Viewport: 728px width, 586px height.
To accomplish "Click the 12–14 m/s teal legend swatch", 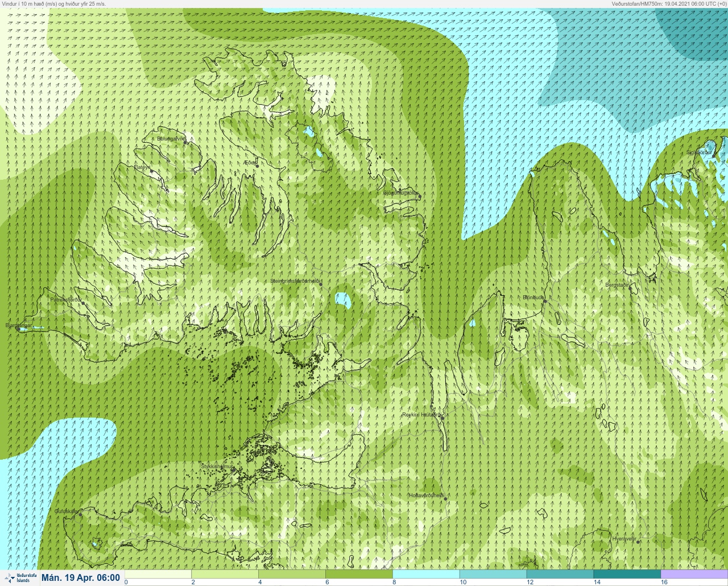I will pos(560,574).
